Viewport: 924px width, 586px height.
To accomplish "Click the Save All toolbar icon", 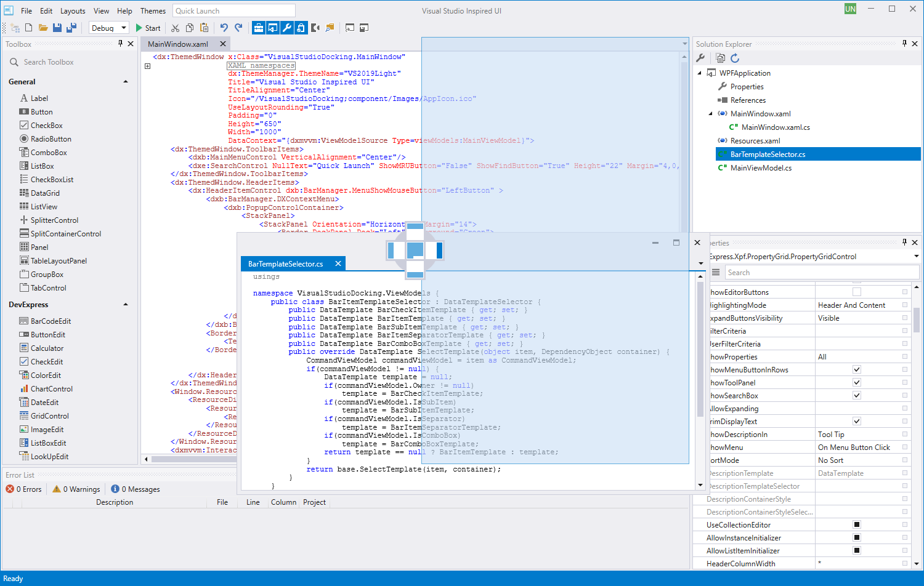I will coord(71,28).
